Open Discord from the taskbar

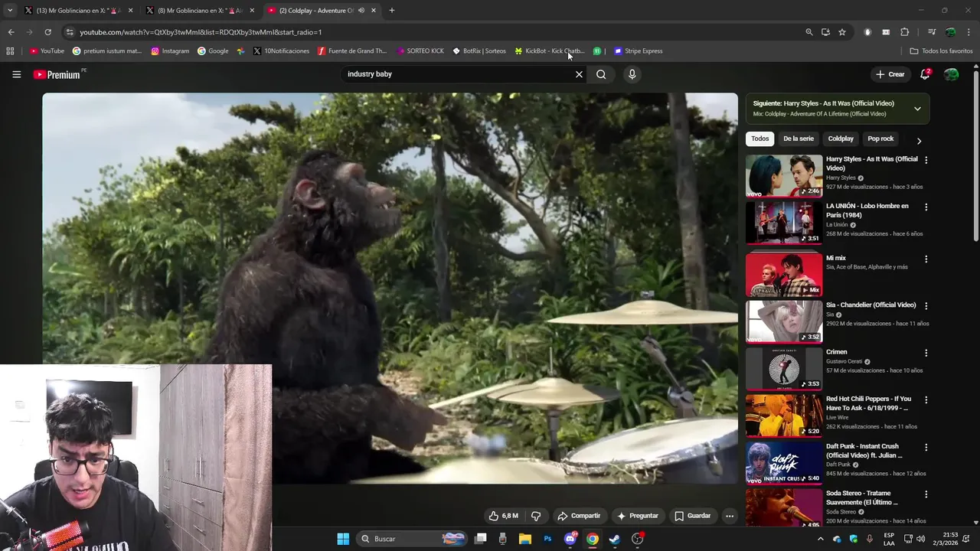tap(570, 539)
